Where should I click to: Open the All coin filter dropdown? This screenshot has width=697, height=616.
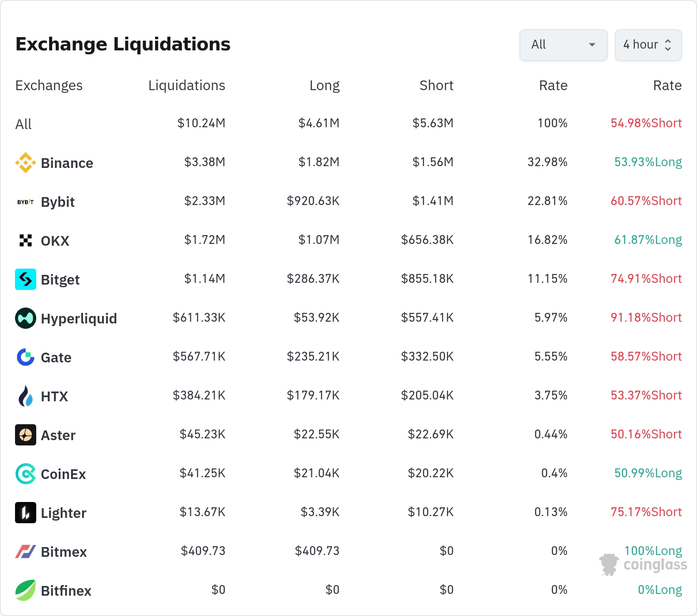click(563, 45)
